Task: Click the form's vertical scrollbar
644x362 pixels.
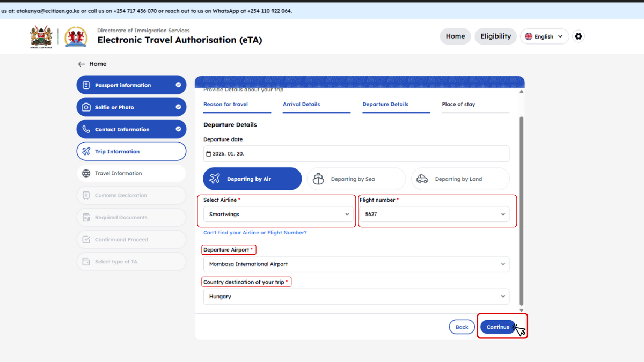Action: [x=521, y=209]
